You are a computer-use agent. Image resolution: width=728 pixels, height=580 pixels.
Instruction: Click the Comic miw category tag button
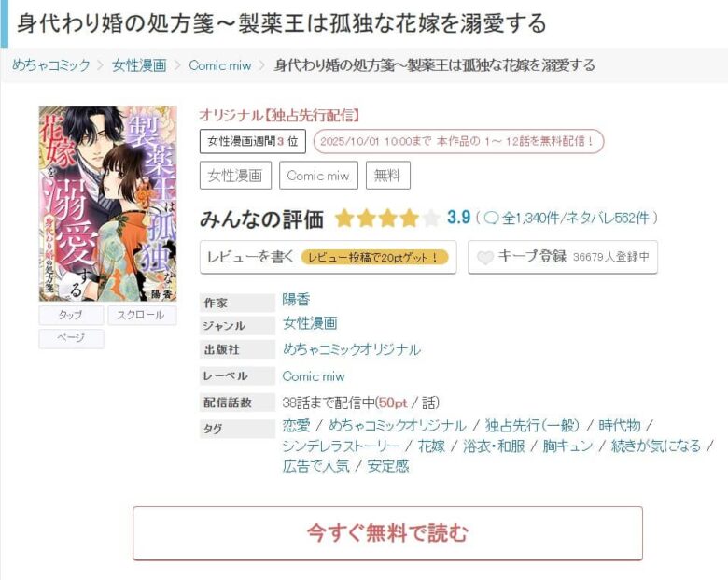point(318,176)
